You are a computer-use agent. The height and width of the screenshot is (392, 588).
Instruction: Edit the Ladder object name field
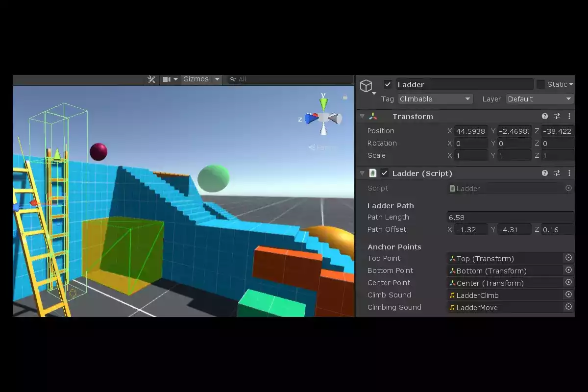tap(465, 84)
